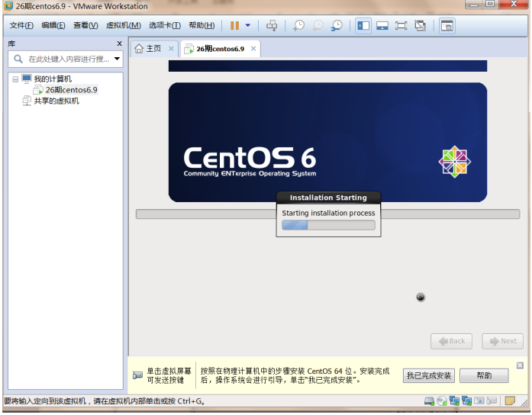
Task: Dismiss the yellow install hint bar
Action: [520, 365]
